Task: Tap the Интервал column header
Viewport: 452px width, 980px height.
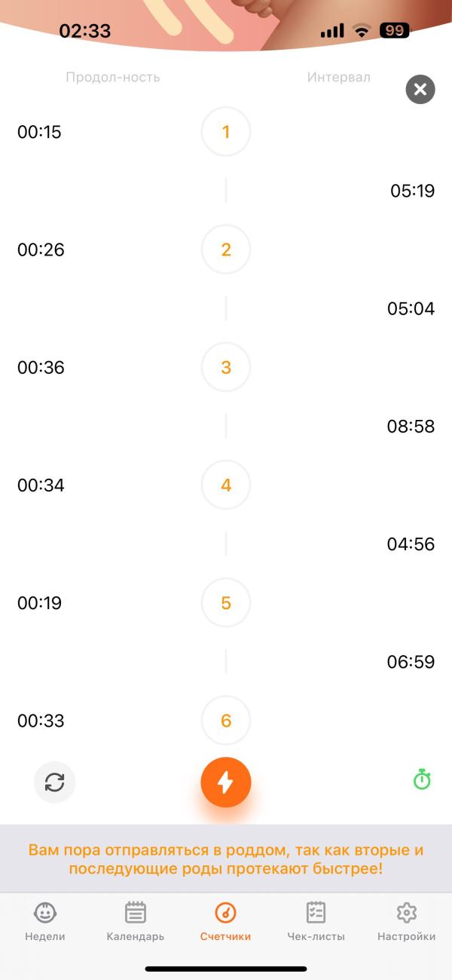Action: click(x=339, y=77)
